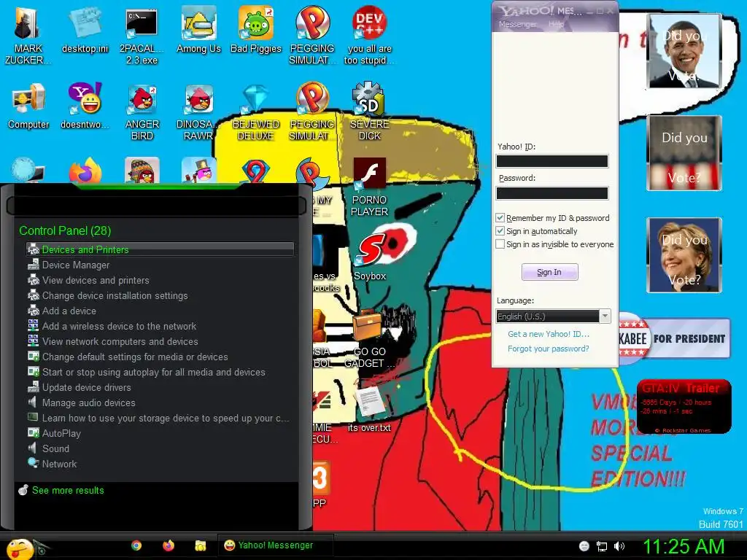Screen dimensions: 747x560
Task: Open the Yahoo 'doesntwo...' desktop icon
Action: pyautogui.click(x=85, y=106)
